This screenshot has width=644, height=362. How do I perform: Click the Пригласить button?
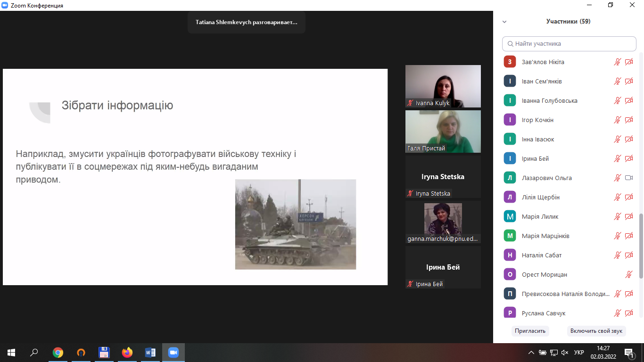pos(530,331)
